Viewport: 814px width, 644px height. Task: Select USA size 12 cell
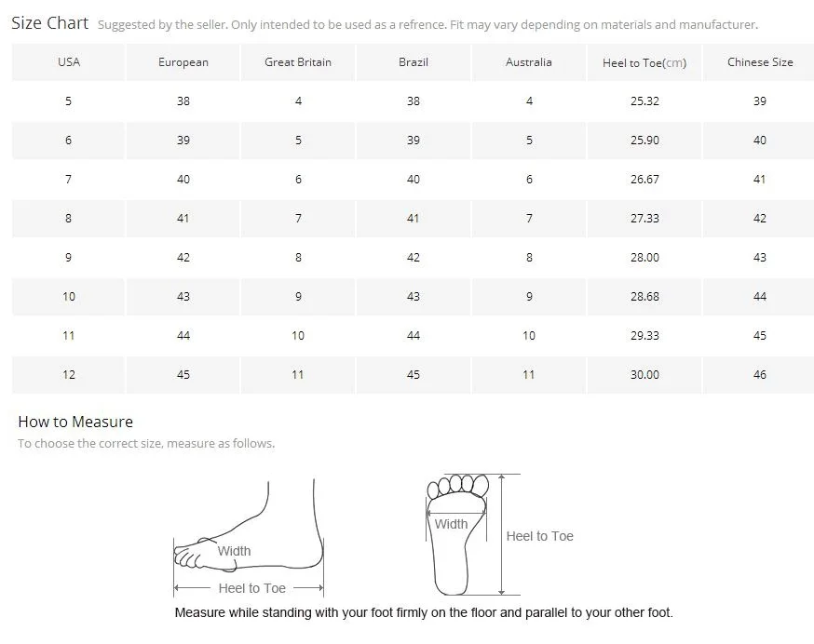coord(69,375)
